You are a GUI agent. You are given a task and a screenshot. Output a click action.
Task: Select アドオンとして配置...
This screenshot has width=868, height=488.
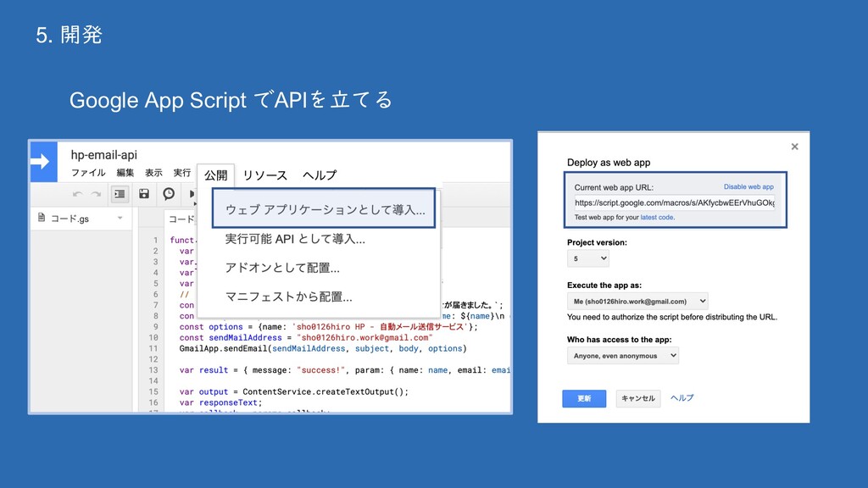tap(282, 268)
